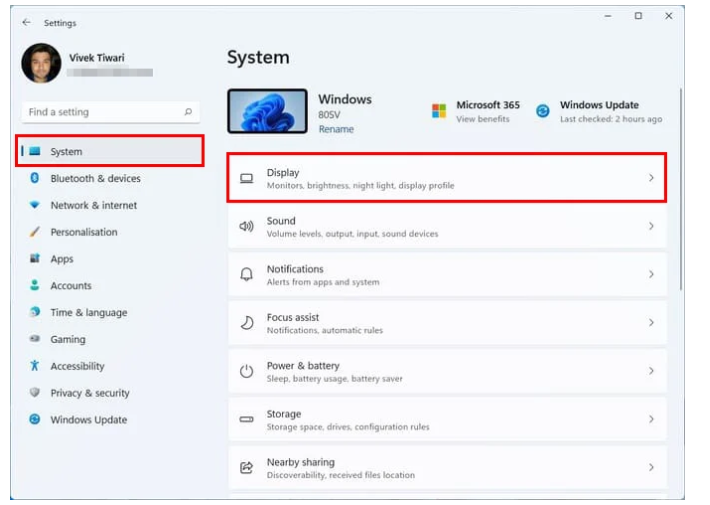The image size is (710, 505).
Task: Open the Nearby sharing settings row
Action: pyautogui.click(x=447, y=468)
